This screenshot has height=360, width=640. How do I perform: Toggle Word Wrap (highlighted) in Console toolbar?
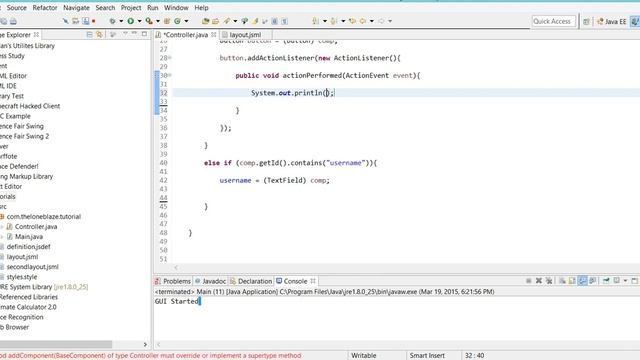point(582,281)
